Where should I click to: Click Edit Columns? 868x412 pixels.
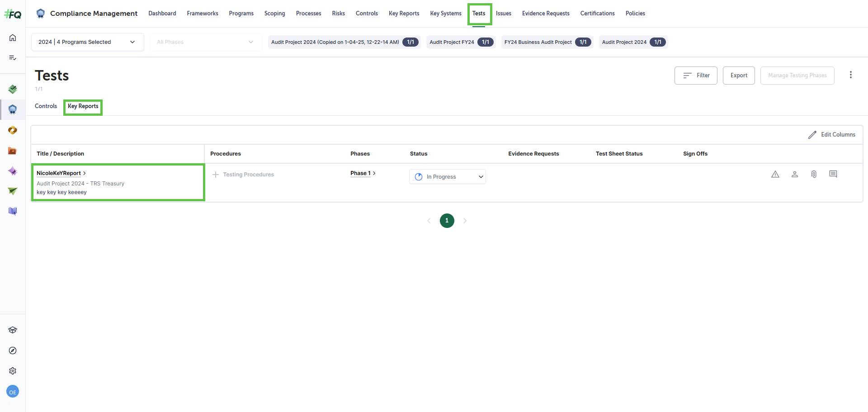click(x=831, y=135)
